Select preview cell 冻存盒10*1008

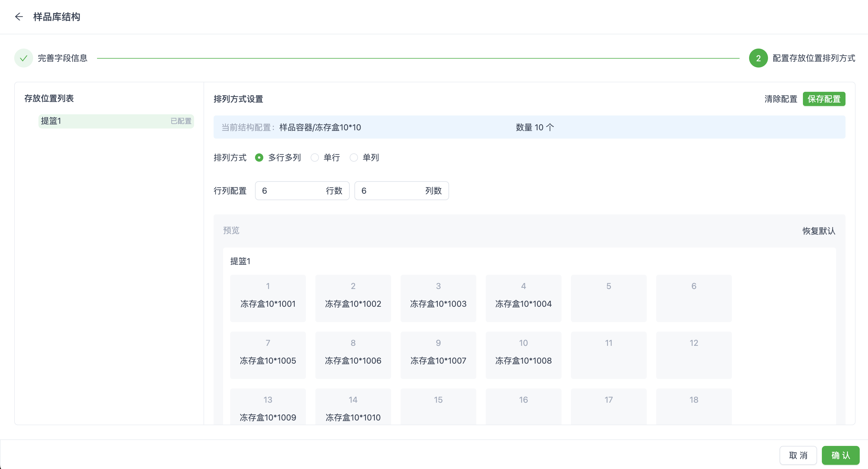coord(523,355)
